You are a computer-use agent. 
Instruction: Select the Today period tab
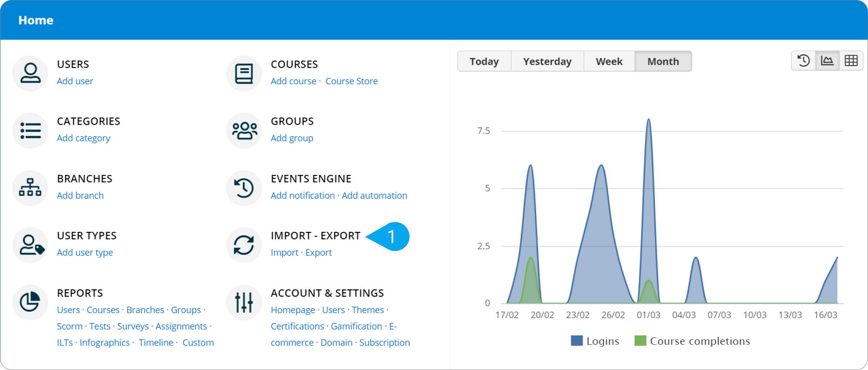(x=484, y=61)
